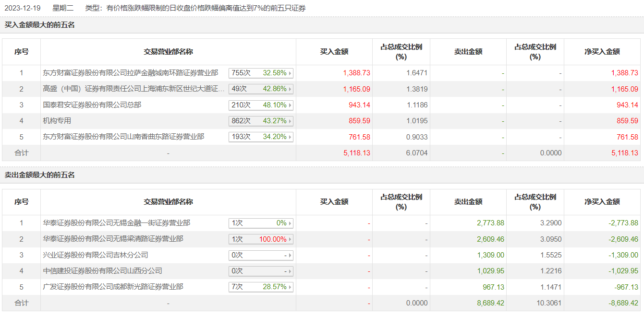
Task: Click 中信建投证券股份有限公司山西分公司
Action: 103,271
